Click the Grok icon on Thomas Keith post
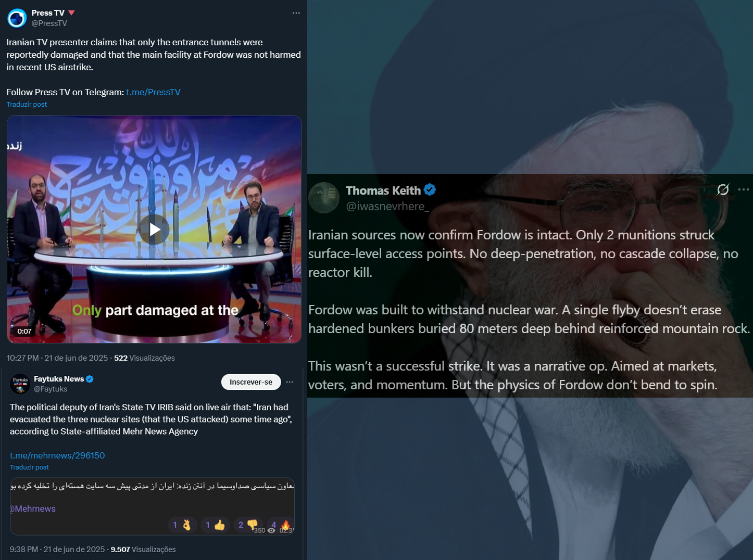This screenshot has width=753, height=560. (x=723, y=189)
